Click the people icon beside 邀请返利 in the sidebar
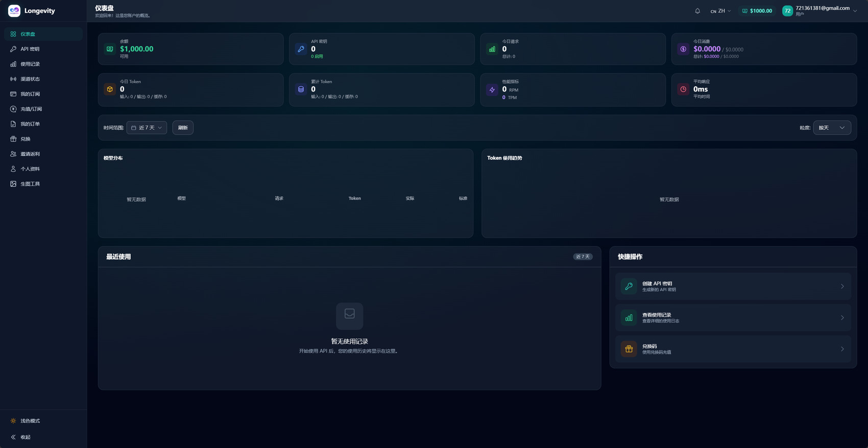This screenshot has height=448, width=868. coord(13,154)
